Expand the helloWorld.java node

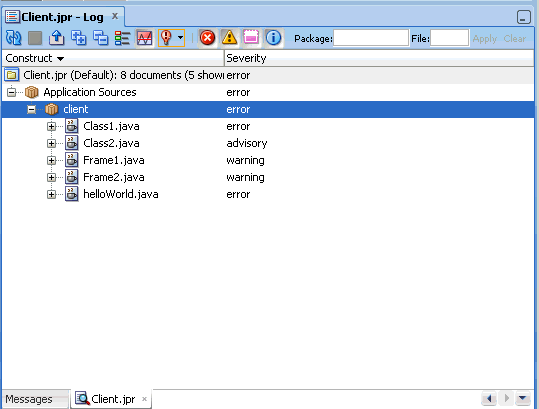51,195
